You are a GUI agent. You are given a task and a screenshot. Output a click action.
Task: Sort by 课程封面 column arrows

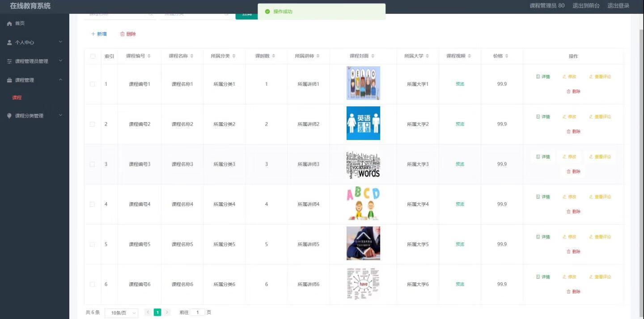click(x=373, y=56)
